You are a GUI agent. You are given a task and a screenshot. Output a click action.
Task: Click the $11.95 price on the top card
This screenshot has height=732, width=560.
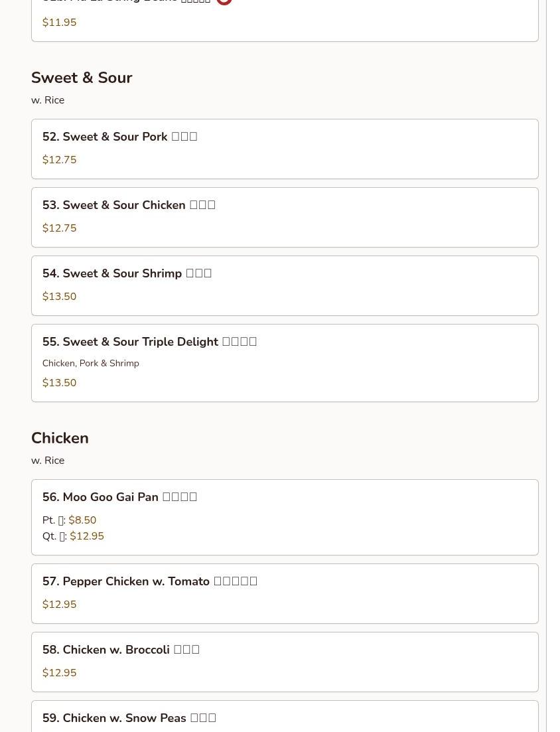[x=59, y=23]
